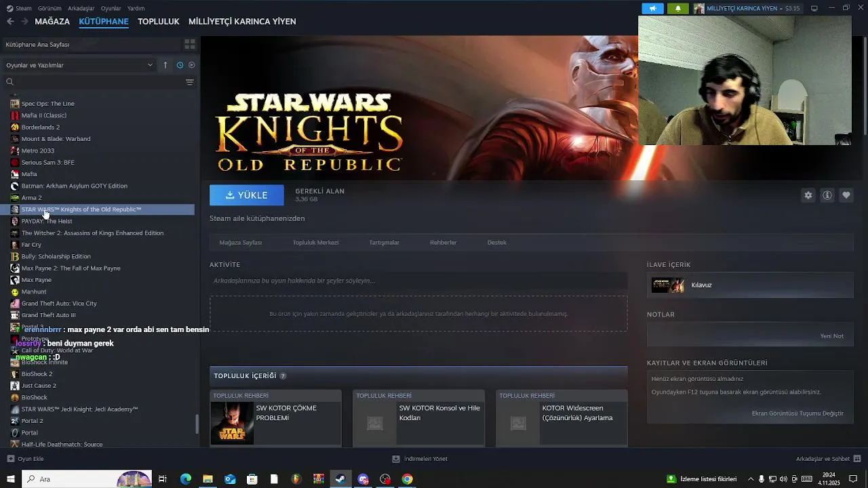Click the library list scrollbar thumb

(x=197, y=424)
